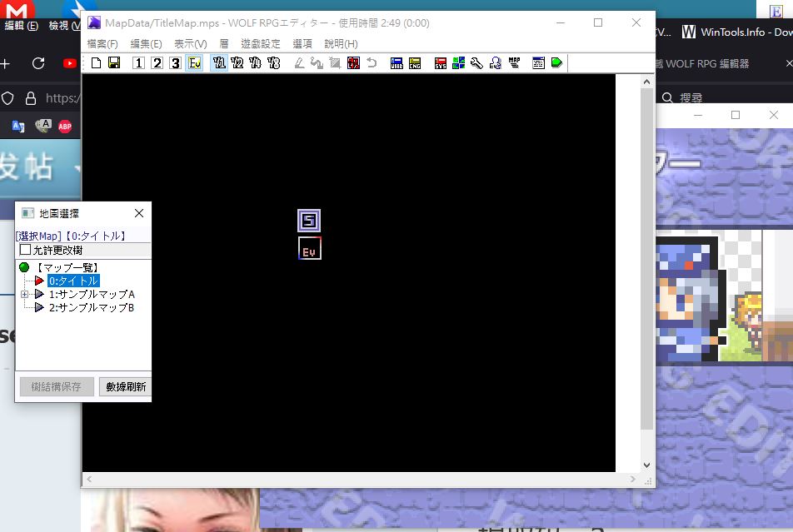
Task: Open the SYS system database icon
Action: (441, 62)
